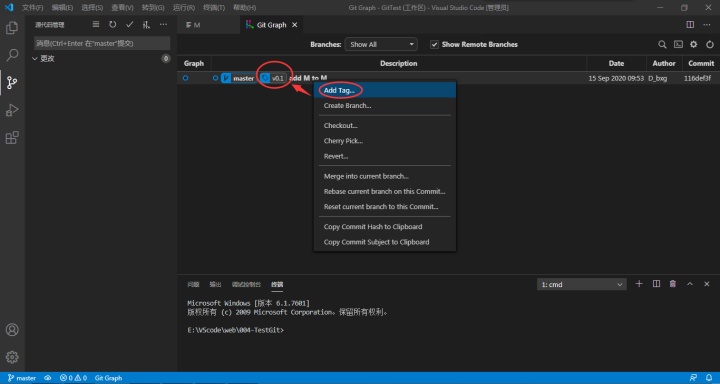Choose Checkout... from context menu
Image resolution: width=720 pixels, height=384 pixels.
coord(385,126)
